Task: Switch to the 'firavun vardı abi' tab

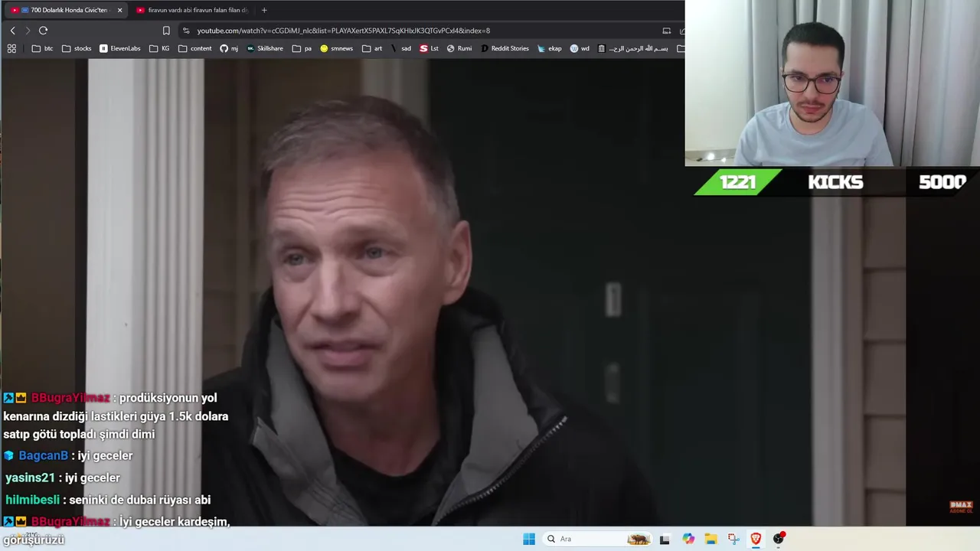Action: pyautogui.click(x=191, y=10)
